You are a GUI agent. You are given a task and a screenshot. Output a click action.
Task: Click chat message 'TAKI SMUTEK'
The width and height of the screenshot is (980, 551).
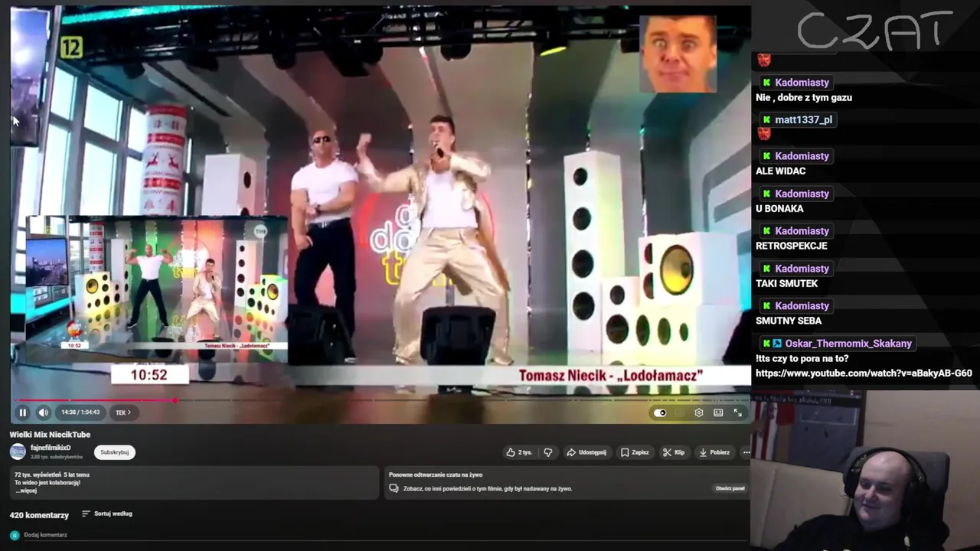pos(787,283)
